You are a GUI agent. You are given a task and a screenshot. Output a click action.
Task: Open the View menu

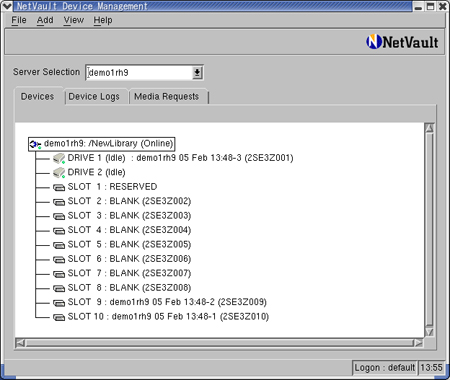point(74,20)
